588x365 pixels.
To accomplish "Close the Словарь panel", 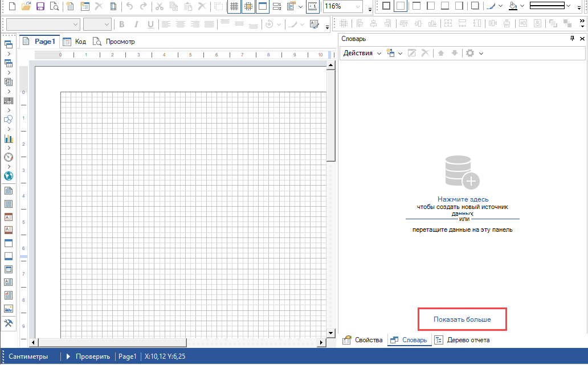I will (582, 39).
